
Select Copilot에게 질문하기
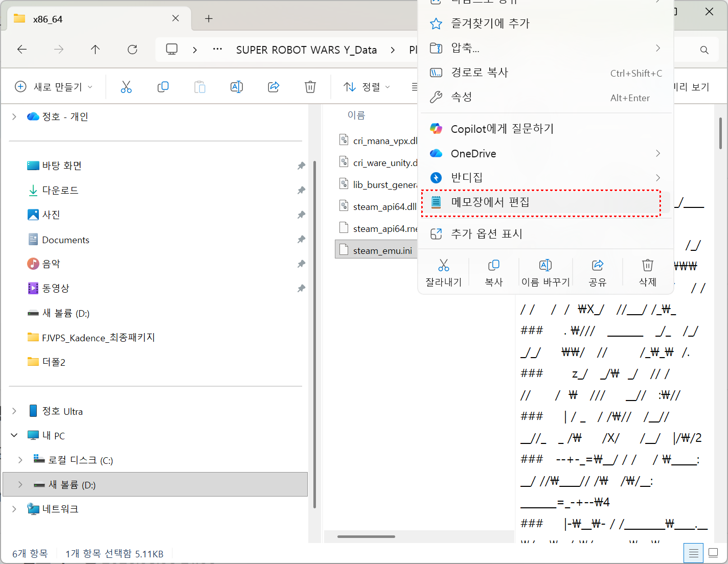[x=545, y=129]
